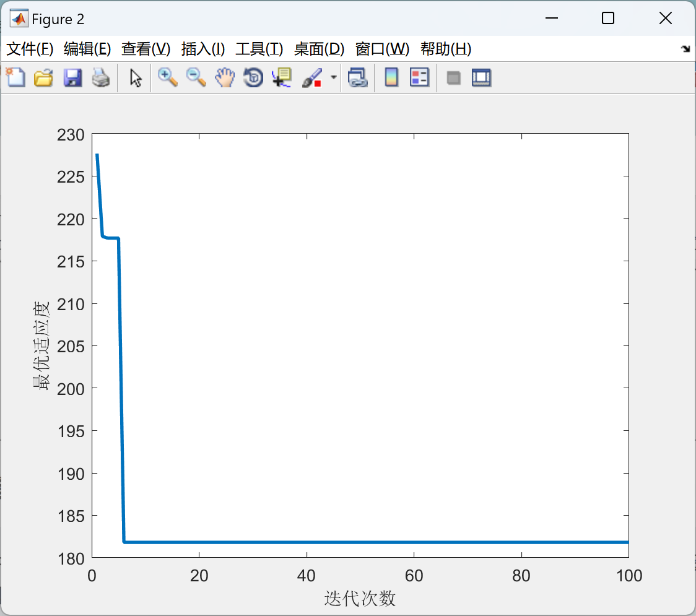Viewport: 696px width, 616px height.
Task: Save the figure with the floppy disk icon
Action: click(x=73, y=77)
